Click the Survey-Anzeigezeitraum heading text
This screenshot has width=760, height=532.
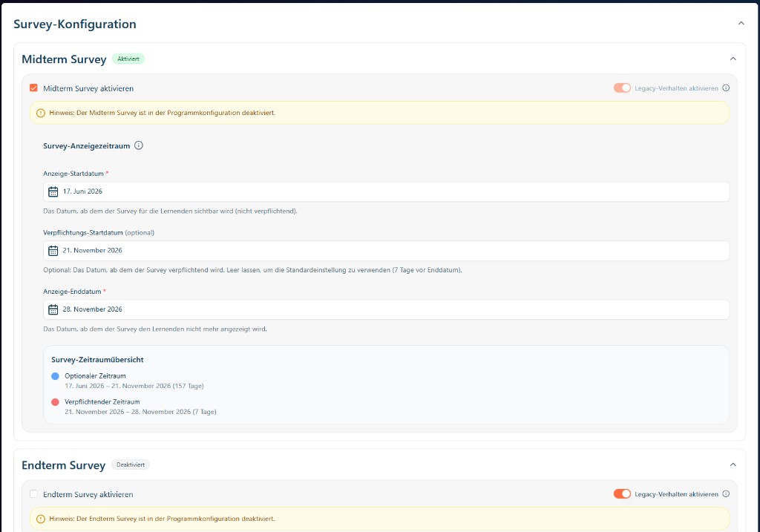point(87,146)
